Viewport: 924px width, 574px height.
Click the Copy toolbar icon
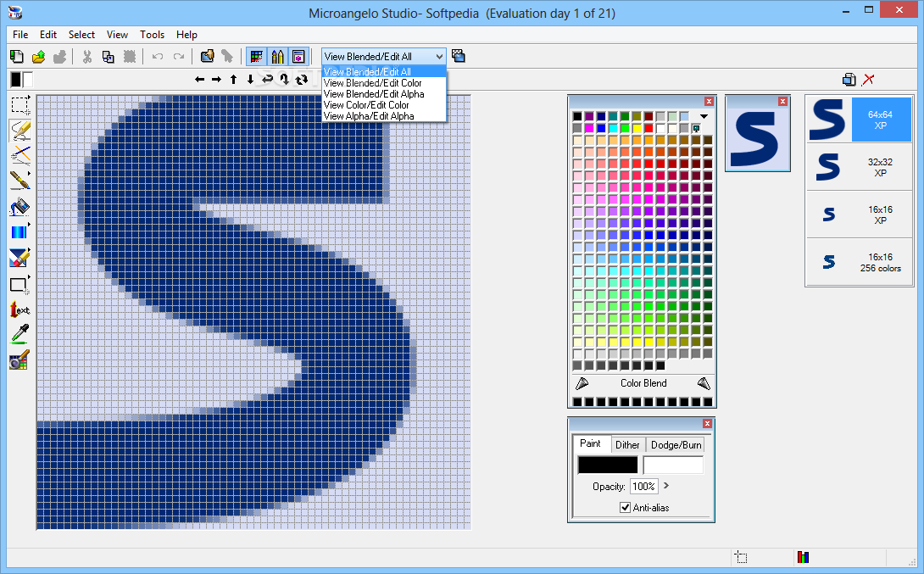click(x=109, y=57)
